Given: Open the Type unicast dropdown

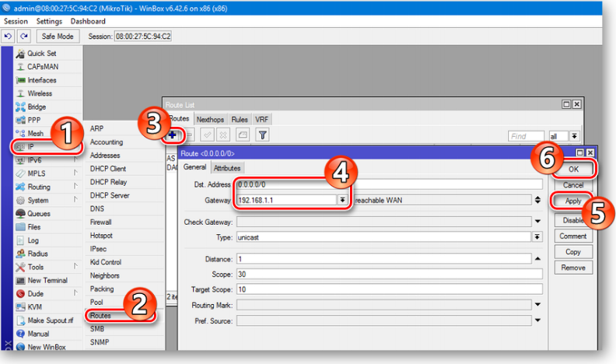Looking at the screenshot, I should (537, 237).
